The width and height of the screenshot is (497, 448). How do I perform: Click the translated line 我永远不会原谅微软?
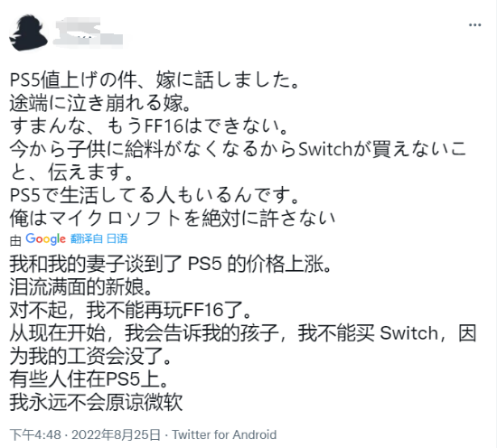96,402
